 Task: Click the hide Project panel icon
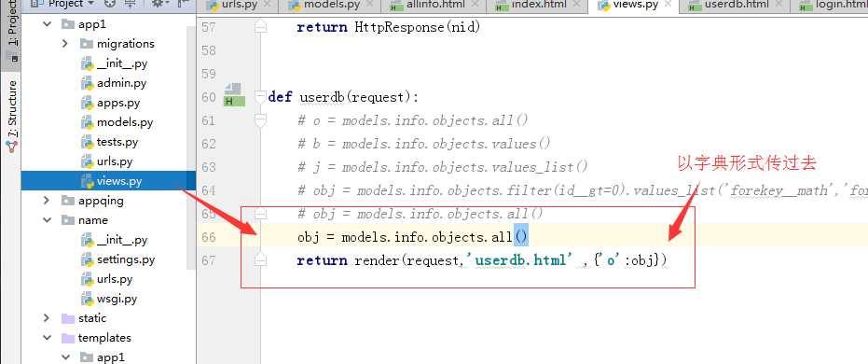184,4
